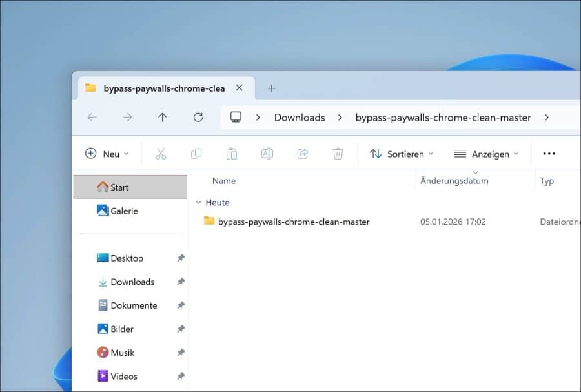Click the Copy icon in toolbar
581x392 pixels.
(x=196, y=154)
